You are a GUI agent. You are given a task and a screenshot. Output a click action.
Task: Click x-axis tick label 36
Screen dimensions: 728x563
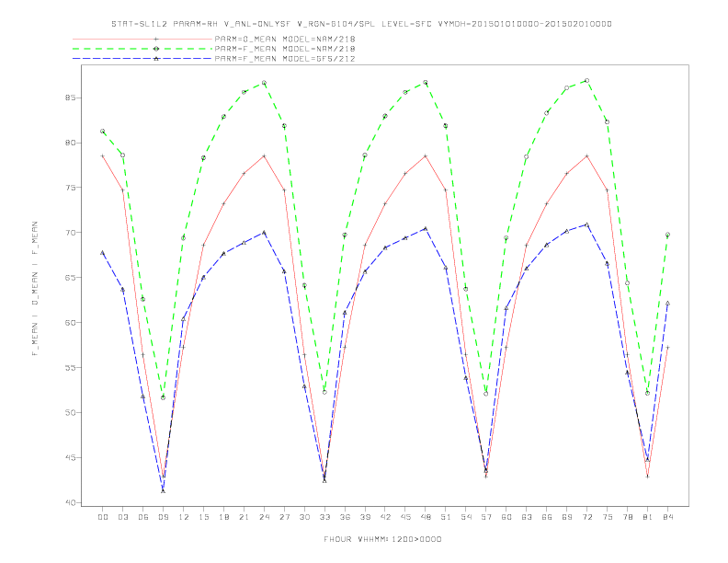click(345, 517)
